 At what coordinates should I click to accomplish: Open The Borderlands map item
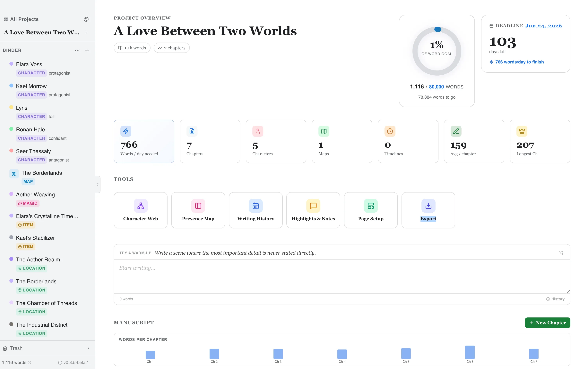coord(41,173)
